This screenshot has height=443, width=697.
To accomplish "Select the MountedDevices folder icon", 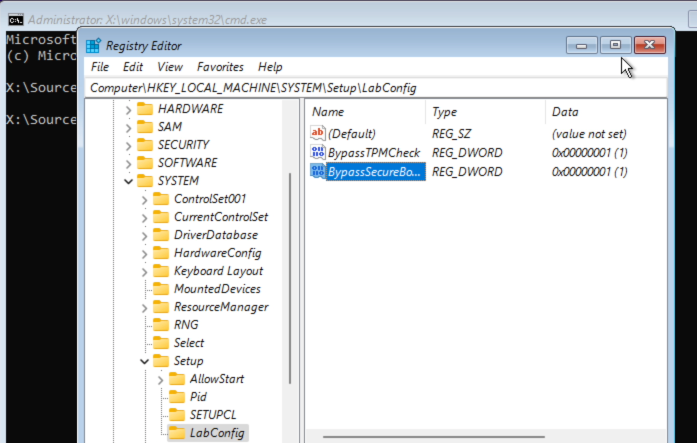I will tap(161, 288).
